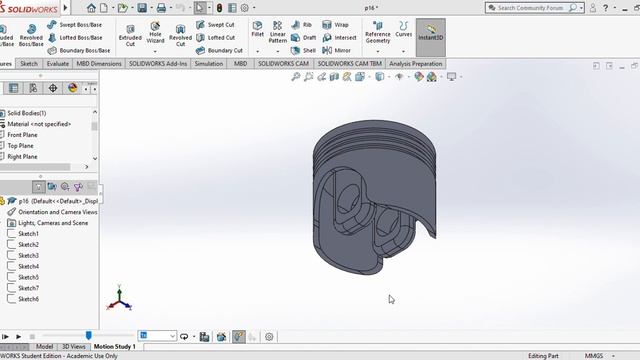Click the Extruded Cut tool

coord(130,35)
